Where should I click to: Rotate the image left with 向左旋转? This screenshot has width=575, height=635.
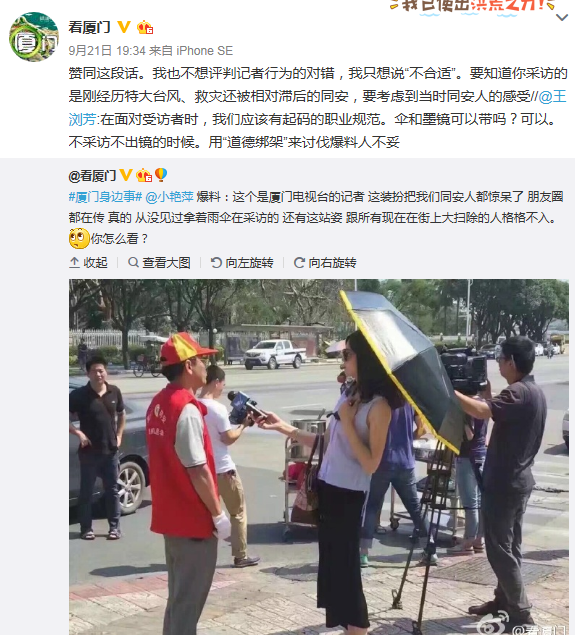point(242,263)
